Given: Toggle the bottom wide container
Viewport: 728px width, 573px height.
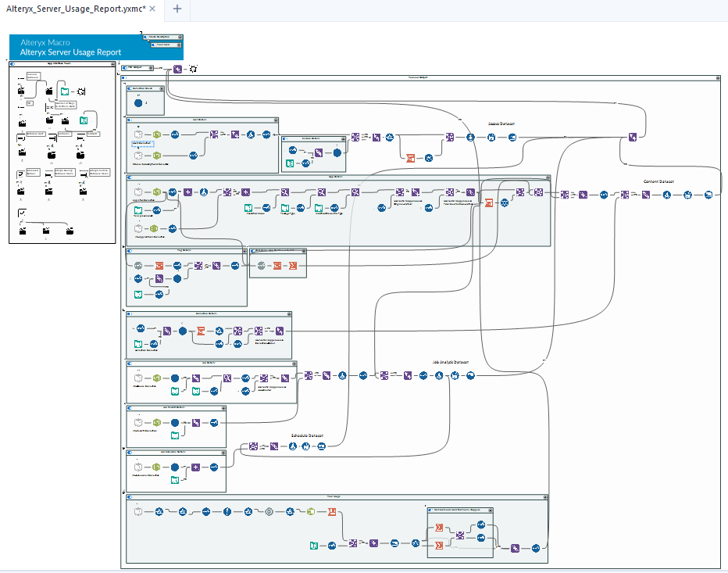Looking at the screenshot, I should [x=130, y=497].
